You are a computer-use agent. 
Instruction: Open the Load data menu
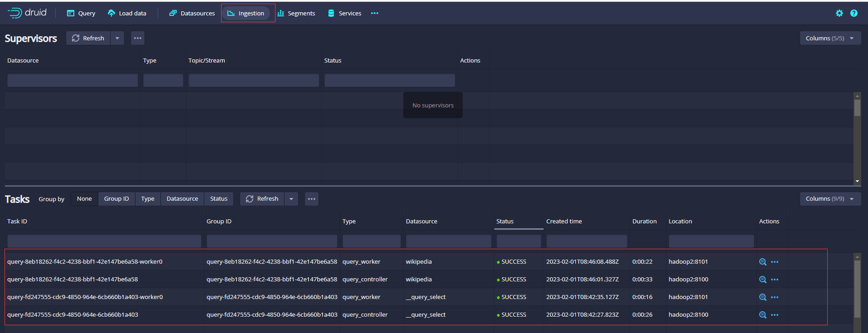point(127,13)
